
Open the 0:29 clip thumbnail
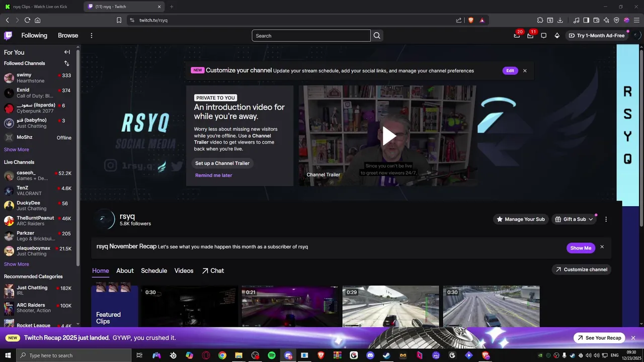point(391,307)
